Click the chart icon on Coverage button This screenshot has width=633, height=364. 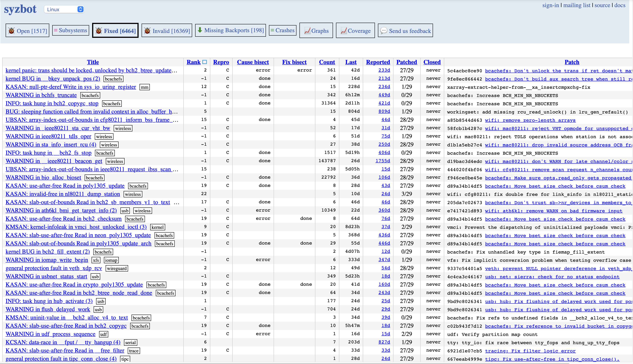344,31
